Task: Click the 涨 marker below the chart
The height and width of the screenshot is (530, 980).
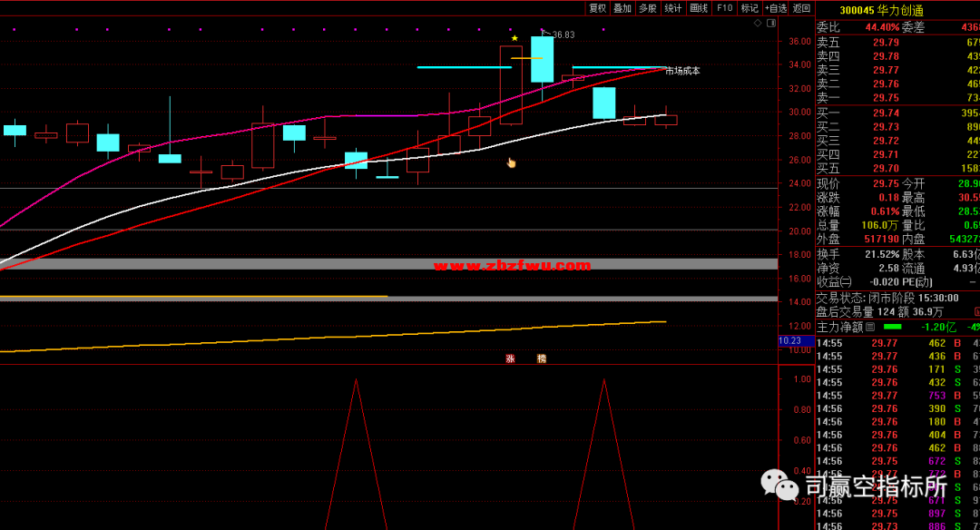Action: (x=510, y=358)
